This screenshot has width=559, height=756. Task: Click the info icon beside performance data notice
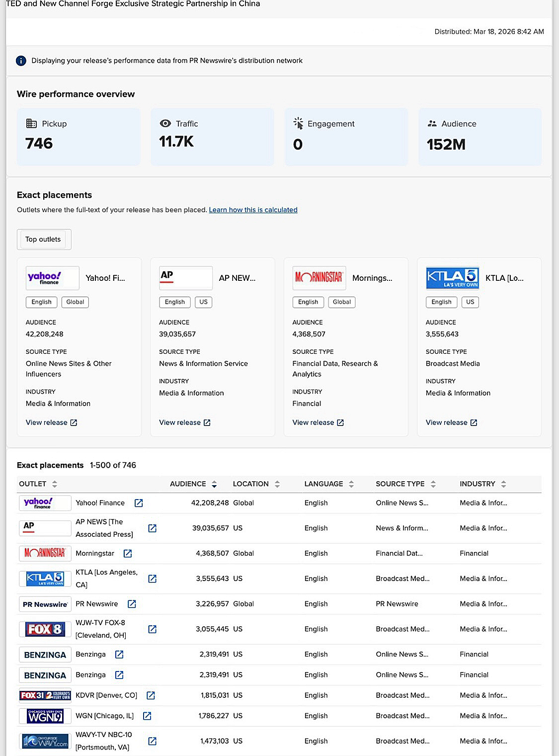pyautogui.click(x=21, y=61)
